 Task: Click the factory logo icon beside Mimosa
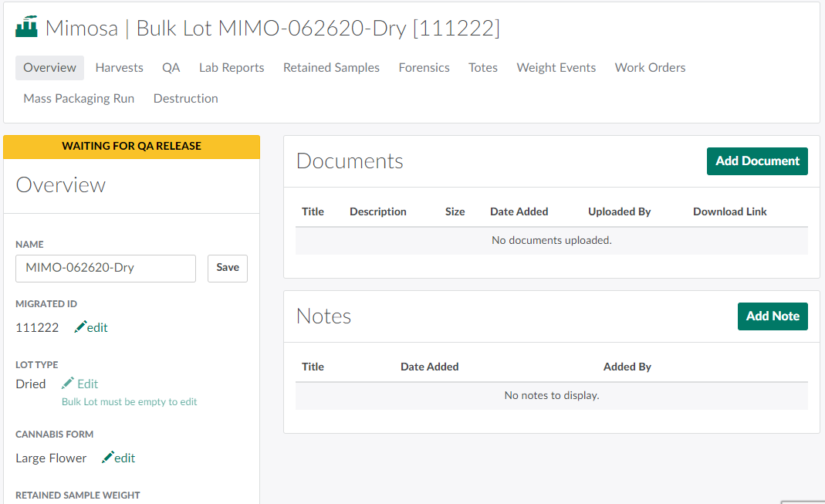[x=26, y=28]
